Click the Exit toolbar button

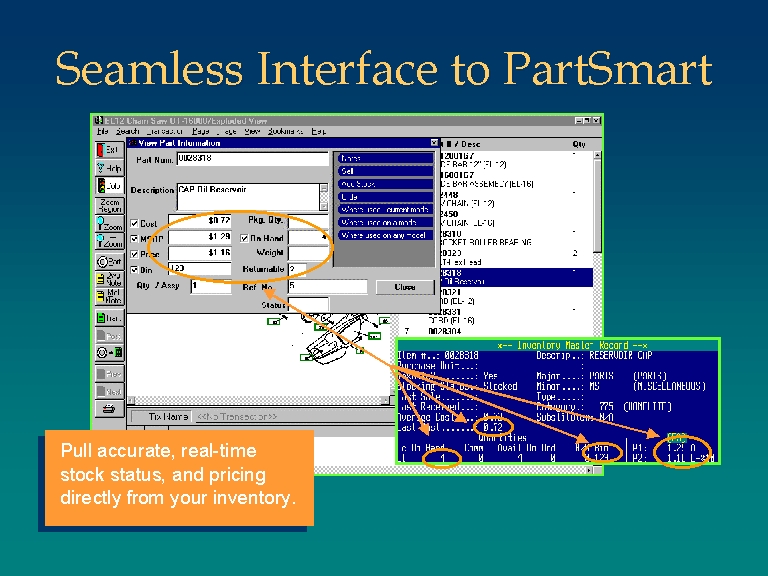click(x=109, y=149)
